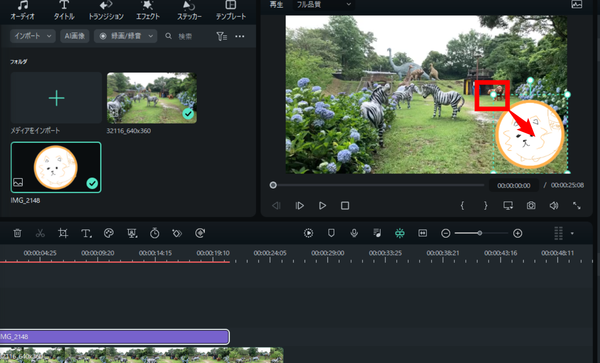Open the テンプレート (Templates) tab
Viewport: 600px width, 363px height.
point(231,10)
